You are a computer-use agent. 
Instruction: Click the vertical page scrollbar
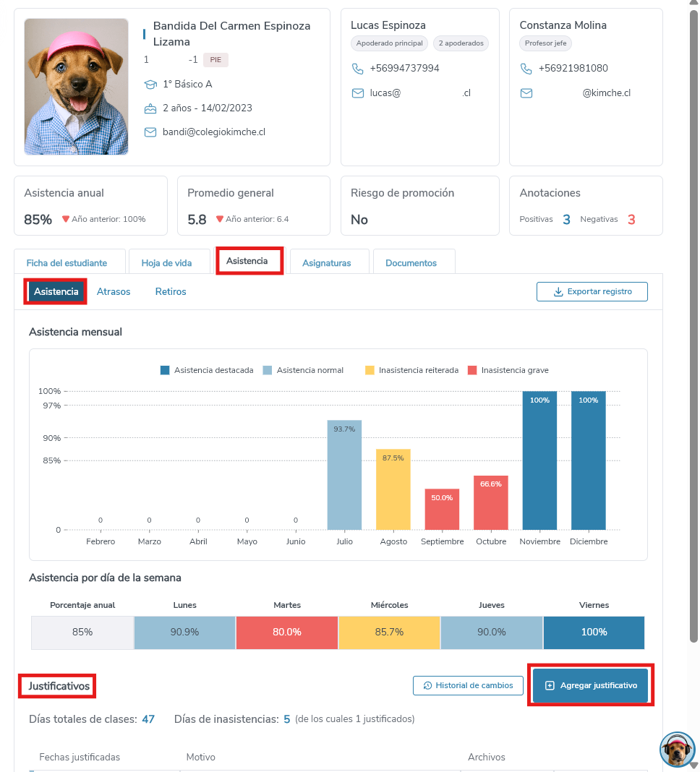click(693, 325)
